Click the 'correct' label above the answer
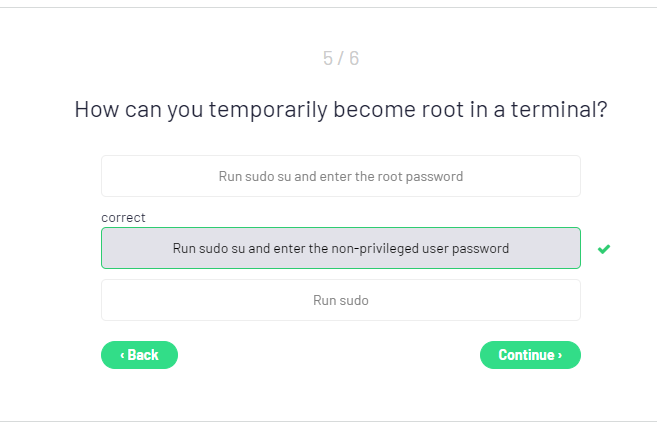Image resolution: width=657 pixels, height=437 pixels. click(x=123, y=217)
